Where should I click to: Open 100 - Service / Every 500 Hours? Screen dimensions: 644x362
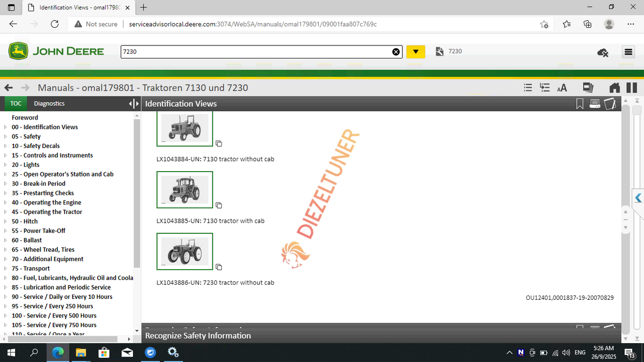54,315
